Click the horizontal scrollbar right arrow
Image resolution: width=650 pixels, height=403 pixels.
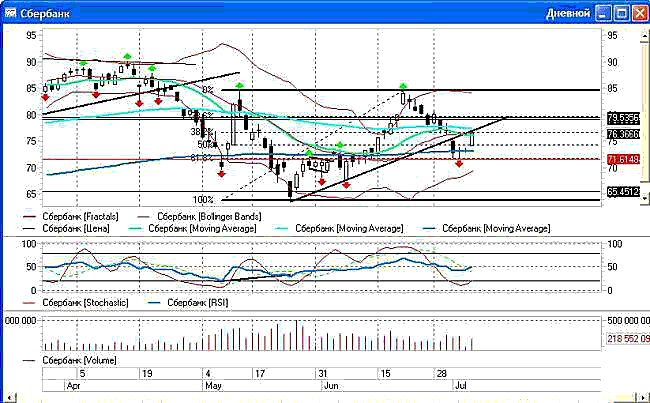(645, 398)
